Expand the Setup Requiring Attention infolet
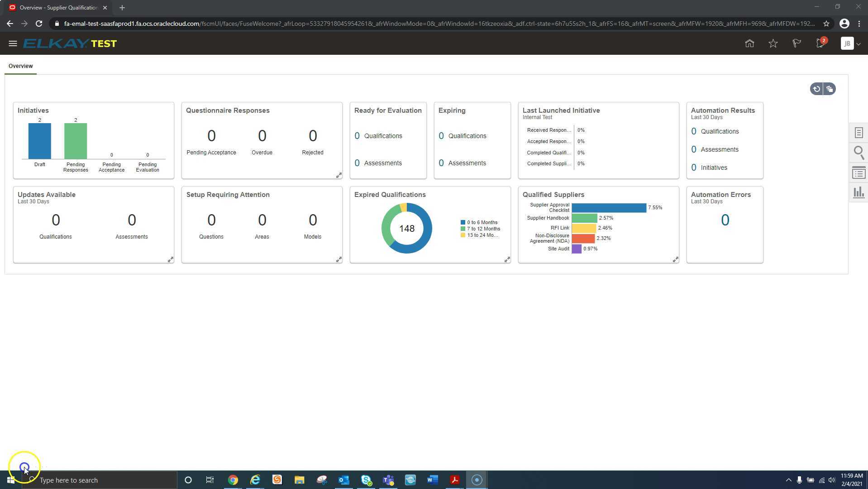 coord(339,259)
